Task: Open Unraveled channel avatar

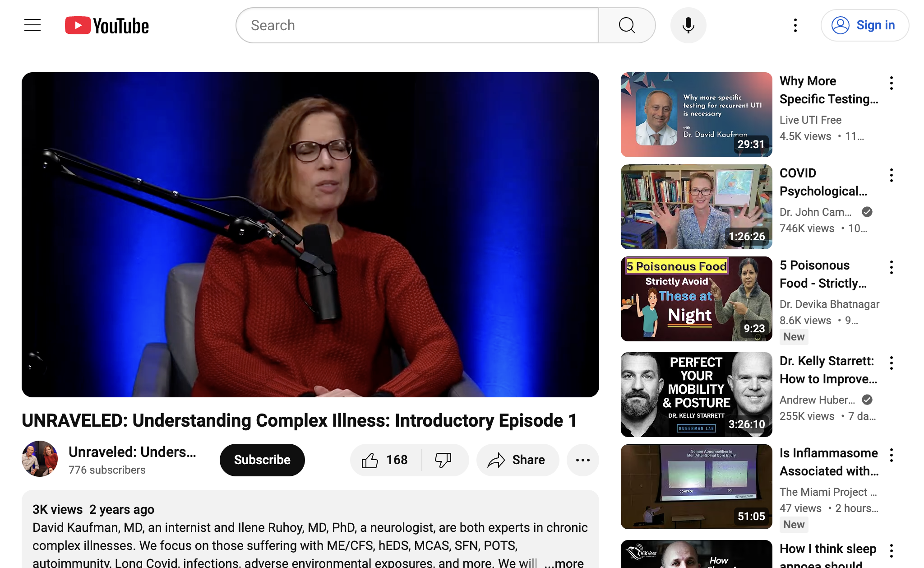Action: [x=40, y=459]
